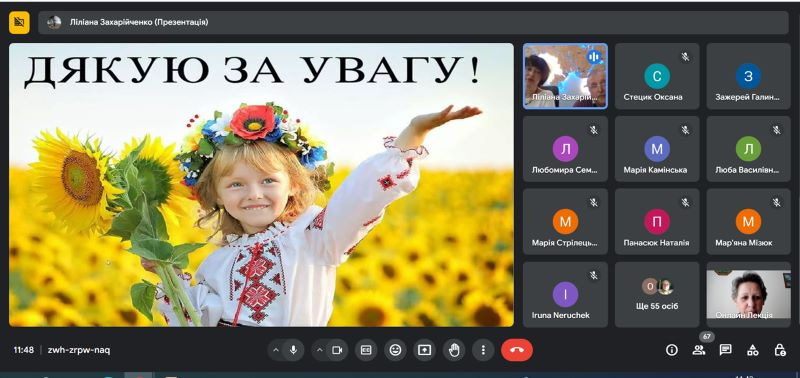The image size is (800, 378).
Task: Toggle closed captions CC button
Action: click(366, 350)
